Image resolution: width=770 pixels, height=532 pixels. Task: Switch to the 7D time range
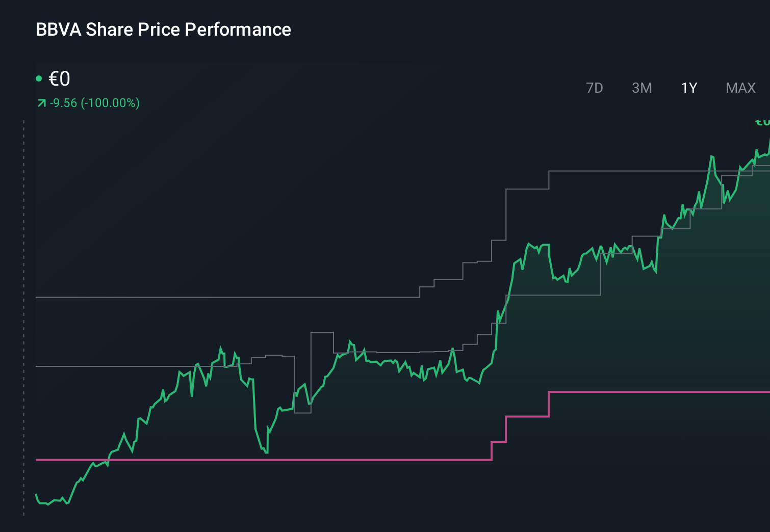(x=595, y=88)
